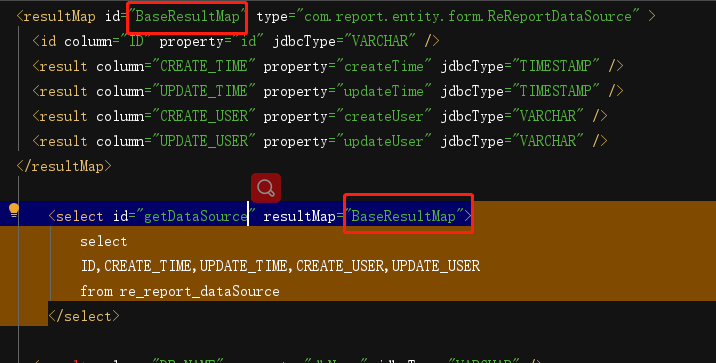Click the opening <select tag name
Image resolution: width=716 pixels, height=363 pixels.
point(79,216)
